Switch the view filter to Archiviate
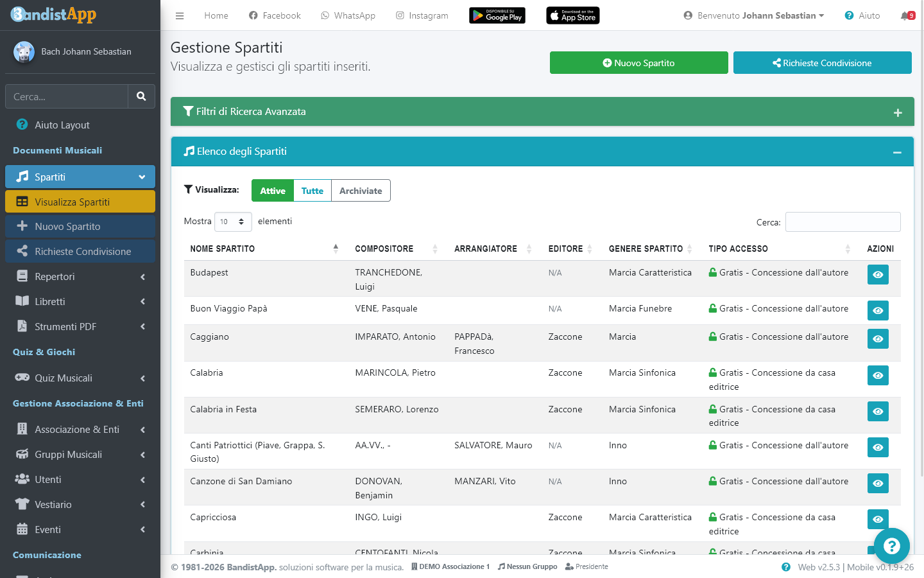Viewport: 924px width, 578px height. click(361, 191)
